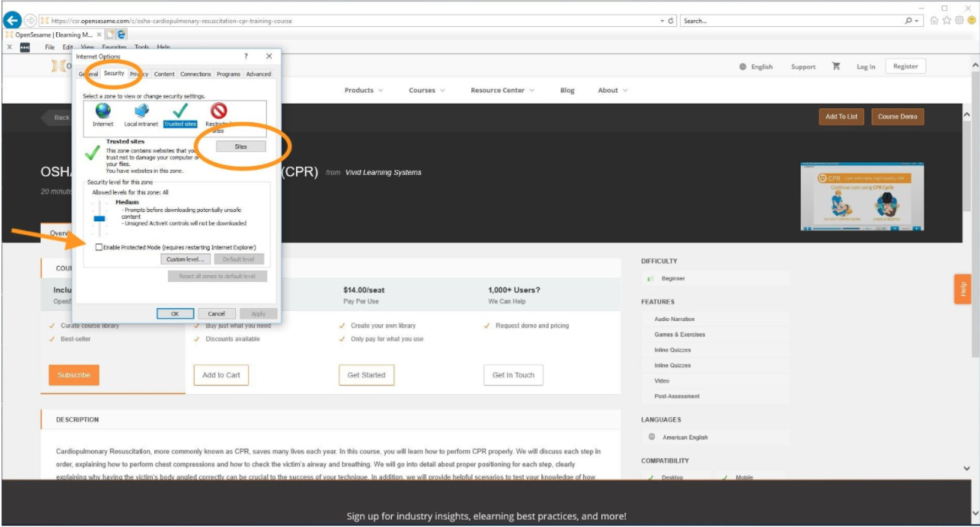Screen dimensions: 980x527
Task: Open the browser home icon
Action: click(x=934, y=21)
